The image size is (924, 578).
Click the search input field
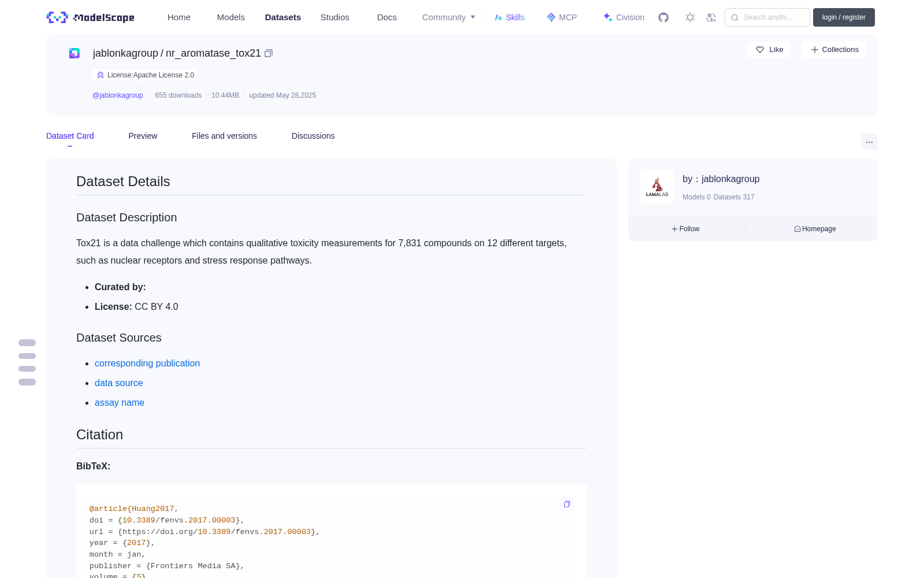click(767, 17)
